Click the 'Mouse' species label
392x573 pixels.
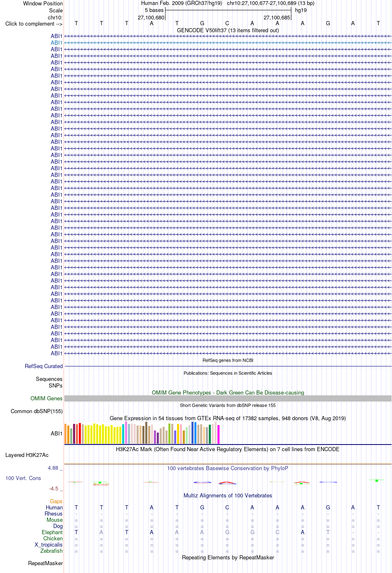pos(55,520)
